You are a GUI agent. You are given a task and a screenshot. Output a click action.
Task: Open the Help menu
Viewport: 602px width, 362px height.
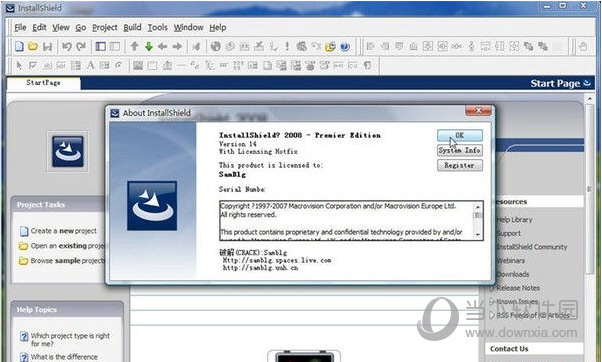click(218, 28)
